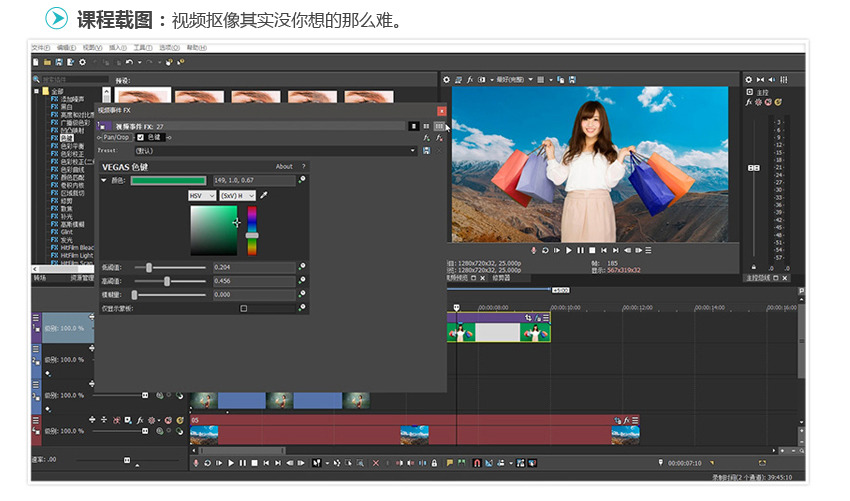Image resolution: width=850 pixels, height=501 pixels.
Task: Animate low threshold 0.204 keyframe toggle
Action: 302,266
